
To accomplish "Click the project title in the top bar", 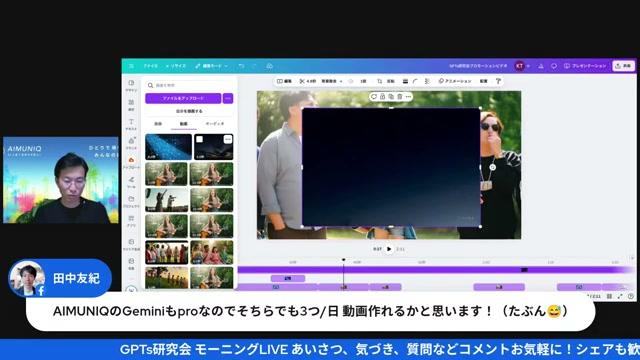I will point(478,66).
